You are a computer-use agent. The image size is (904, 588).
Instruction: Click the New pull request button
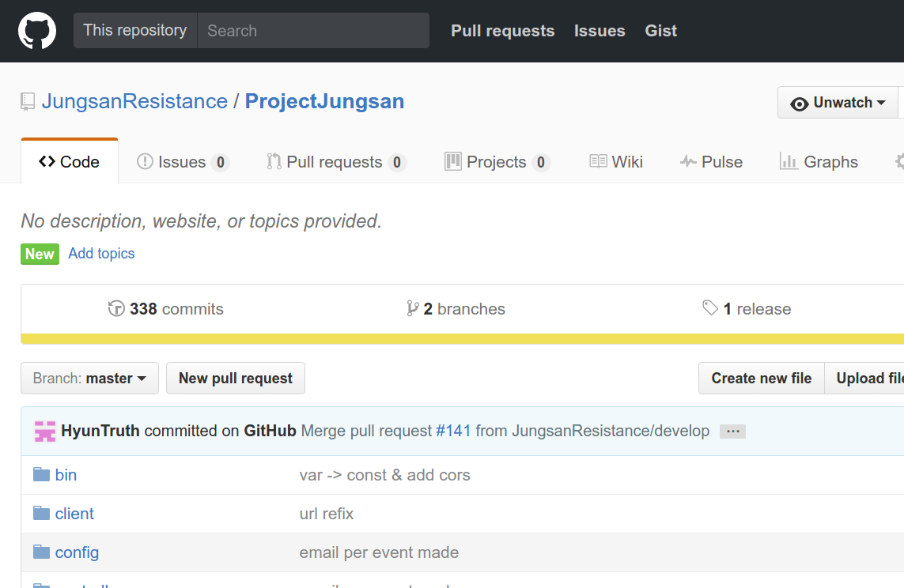pos(236,379)
